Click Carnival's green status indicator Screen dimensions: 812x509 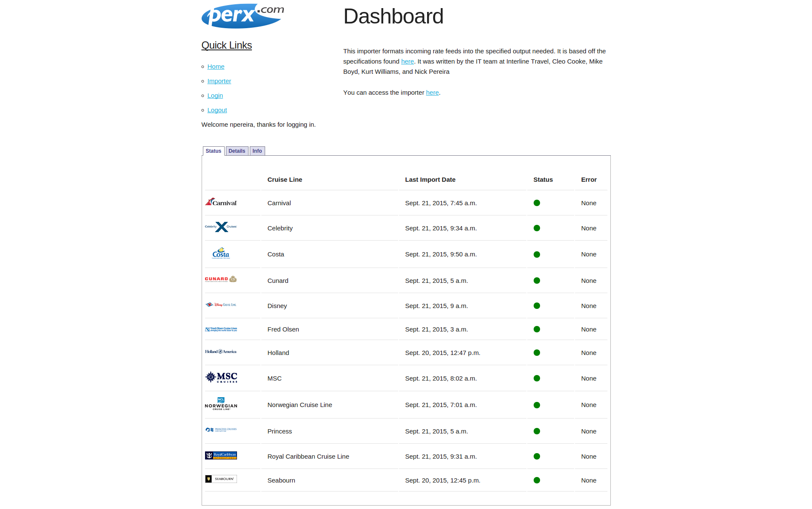(537, 203)
